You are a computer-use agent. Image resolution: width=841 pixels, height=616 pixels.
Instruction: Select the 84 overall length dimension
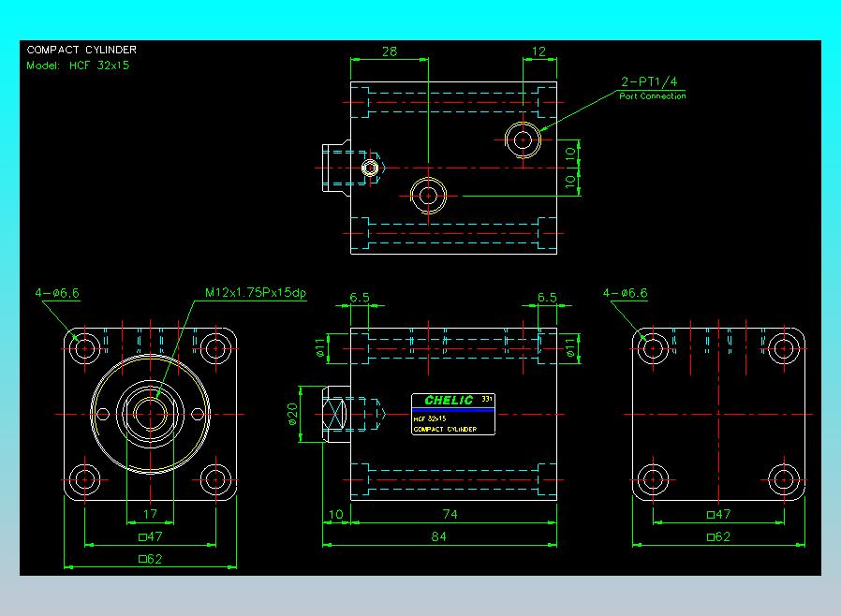[438, 536]
